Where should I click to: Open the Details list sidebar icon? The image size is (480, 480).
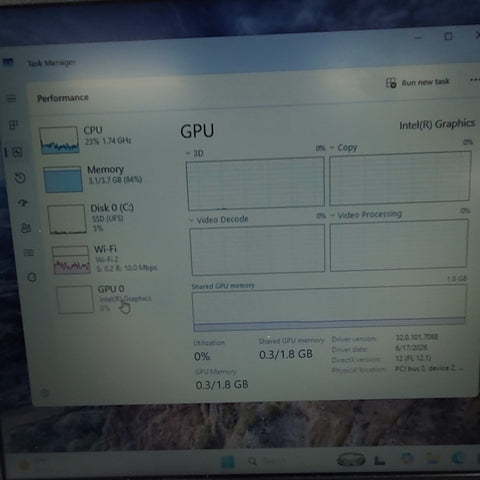coord(29,253)
